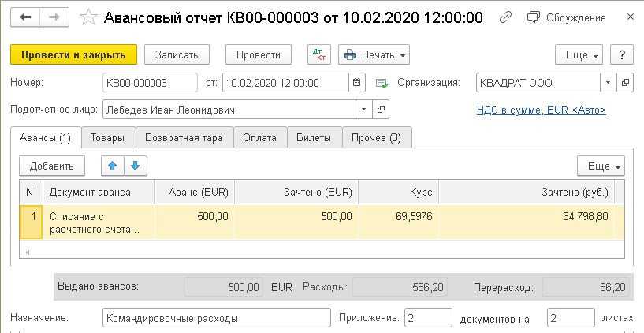
Task: Switch to the Товары tab
Action: tap(108, 138)
